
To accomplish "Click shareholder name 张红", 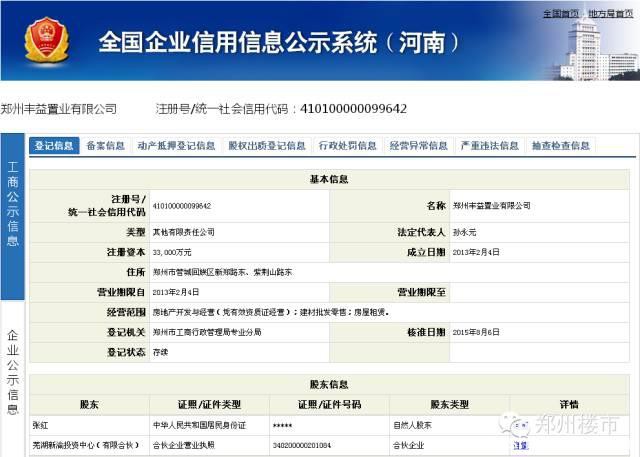I will pyautogui.click(x=40, y=425).
